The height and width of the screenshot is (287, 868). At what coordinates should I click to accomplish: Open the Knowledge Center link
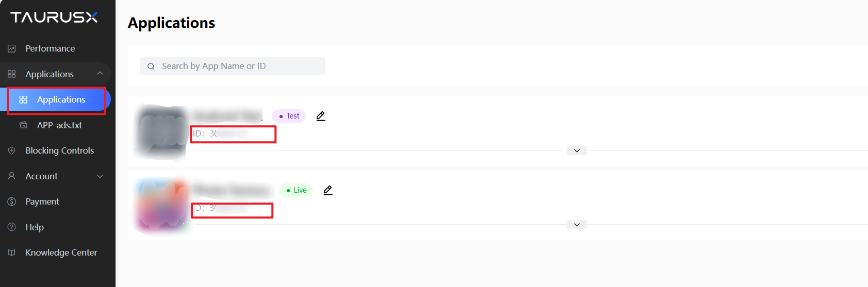pyautogui.click(x=61, y=252)
